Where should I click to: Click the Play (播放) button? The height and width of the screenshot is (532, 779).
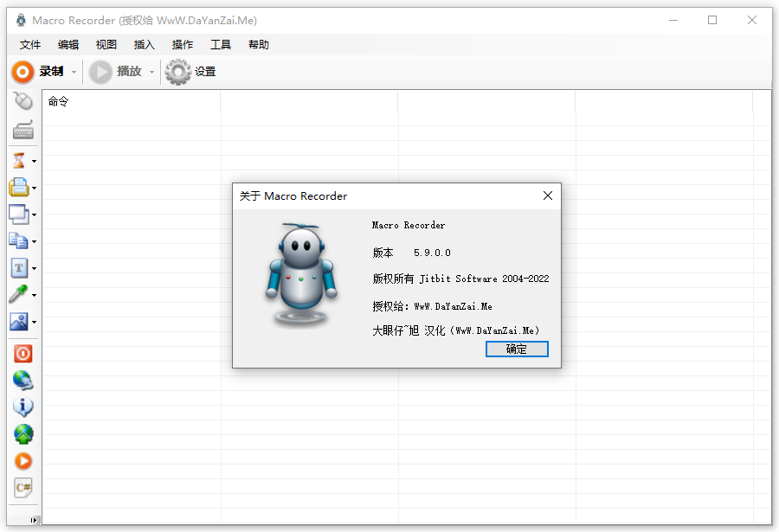click(x=115, y=72)
